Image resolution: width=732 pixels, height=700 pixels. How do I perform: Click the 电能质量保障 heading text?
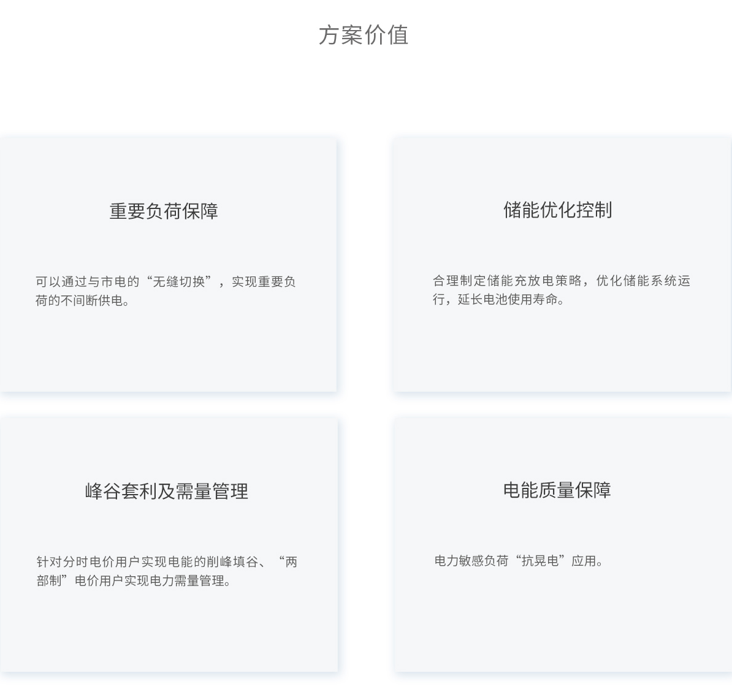click(559, 490)
